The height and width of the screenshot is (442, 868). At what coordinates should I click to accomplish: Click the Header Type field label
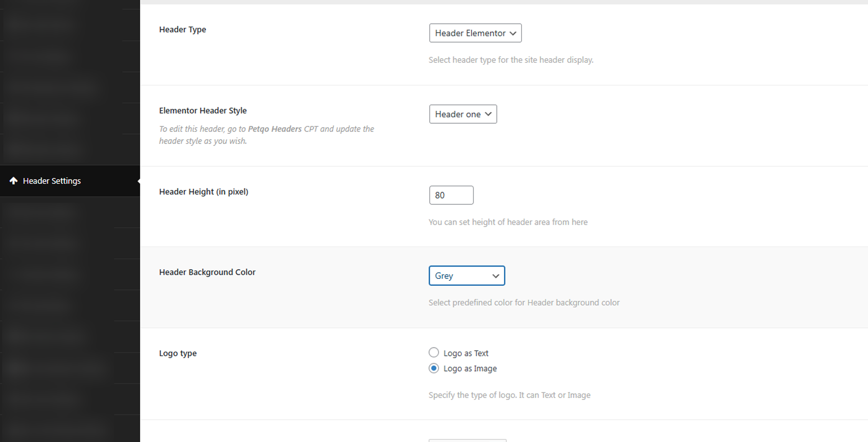point(182,29)
